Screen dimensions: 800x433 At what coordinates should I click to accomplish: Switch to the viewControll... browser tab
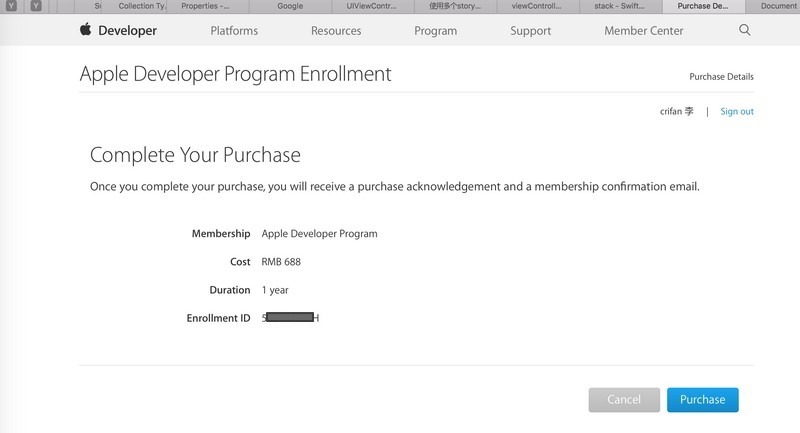click(x=536, y=6)
